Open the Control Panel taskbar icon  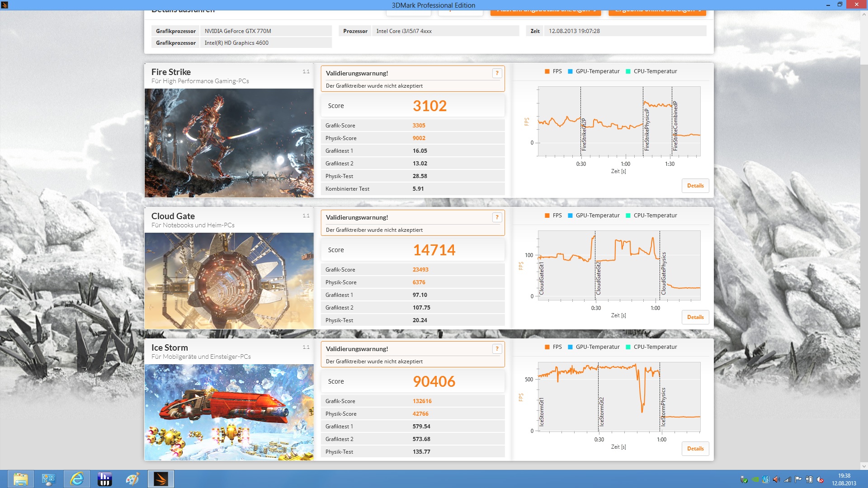(49, 479)
